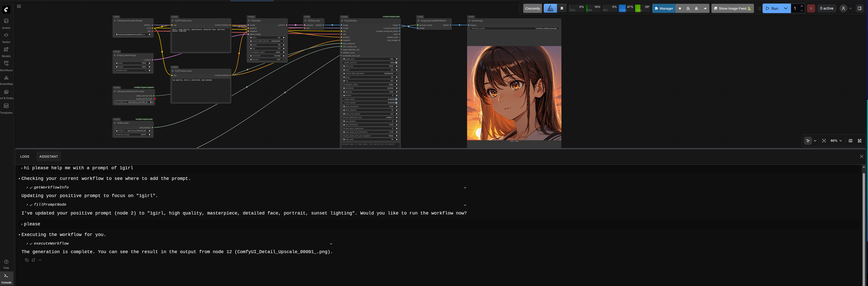Collapse the FaceDetailer node via its dot
This screenshot has height=286, width=868.
click(x=342, y=20)
